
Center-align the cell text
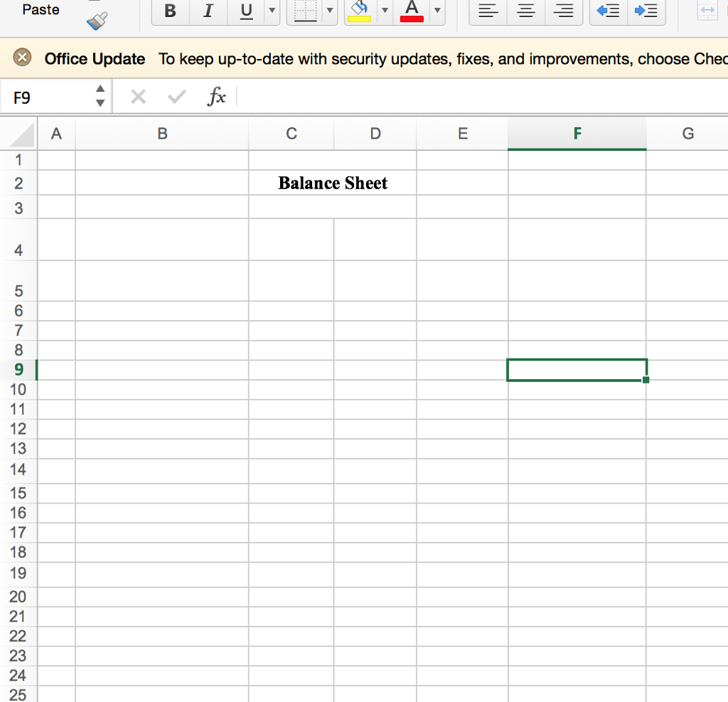pyautogui.click(x=525, y=9)
